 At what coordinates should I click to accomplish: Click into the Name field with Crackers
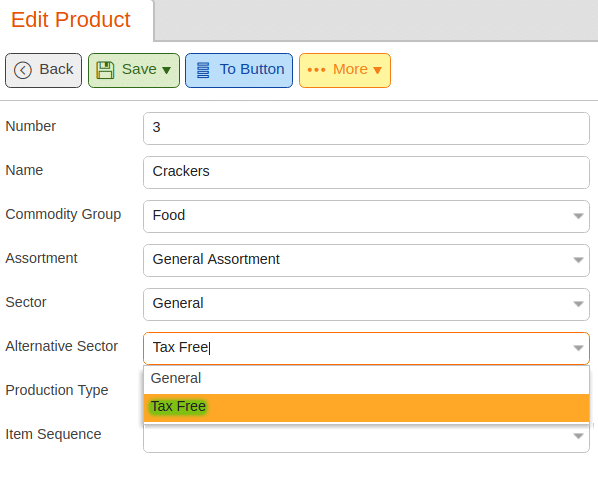[x=367, y=172]
